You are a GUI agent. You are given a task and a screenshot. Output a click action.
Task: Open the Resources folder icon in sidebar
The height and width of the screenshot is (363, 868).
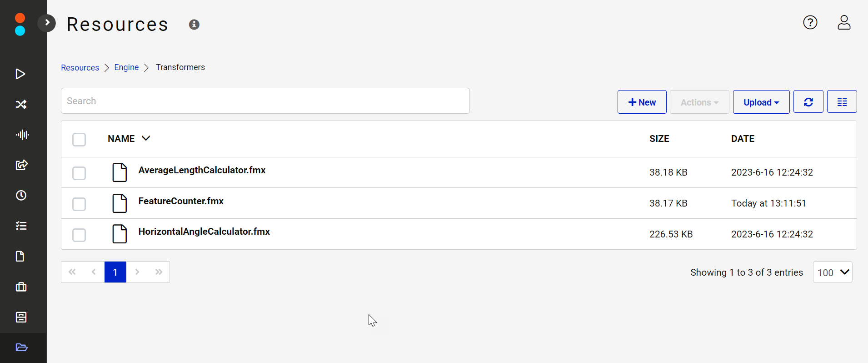[x=21, y=348]
